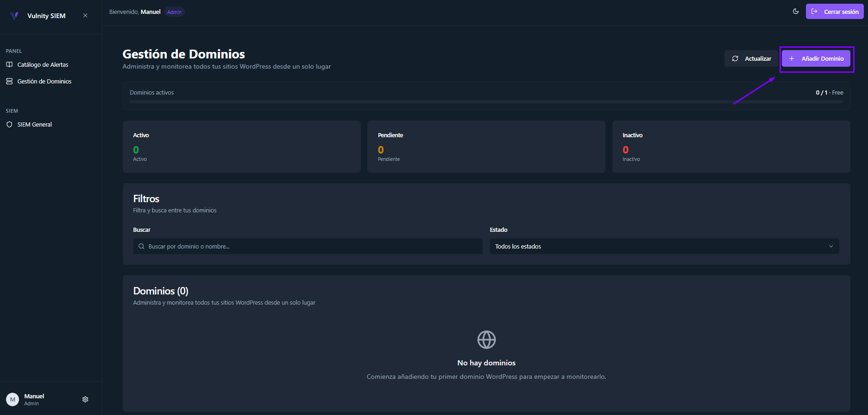Click the M user avatar
Image resolution: width=868 pixels, height=415 pixels.
click(x=13, y=399)
